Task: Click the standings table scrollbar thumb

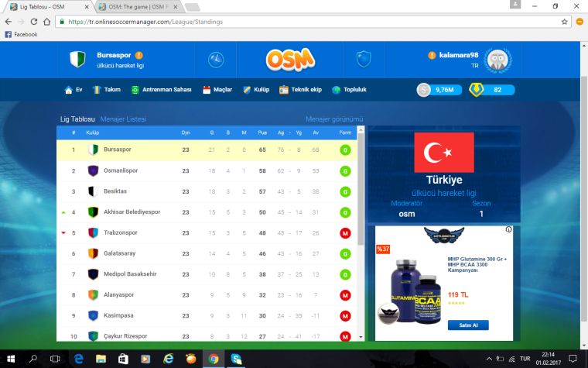Action: 361,189
